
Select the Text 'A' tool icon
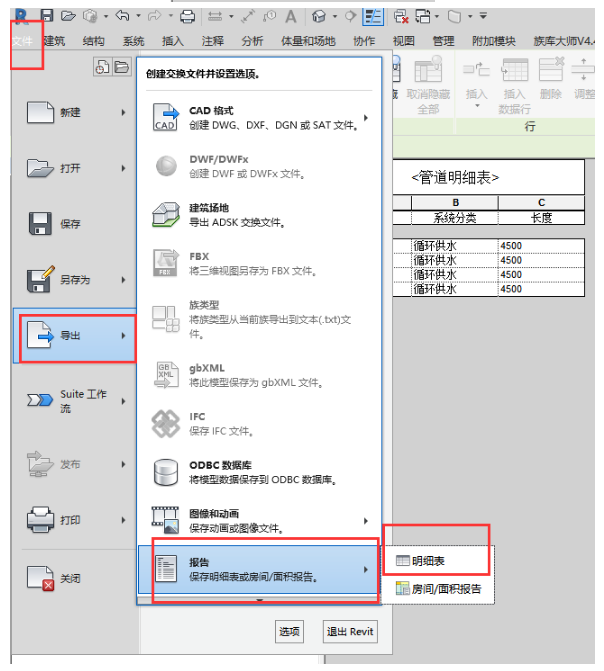coord(291,17)
